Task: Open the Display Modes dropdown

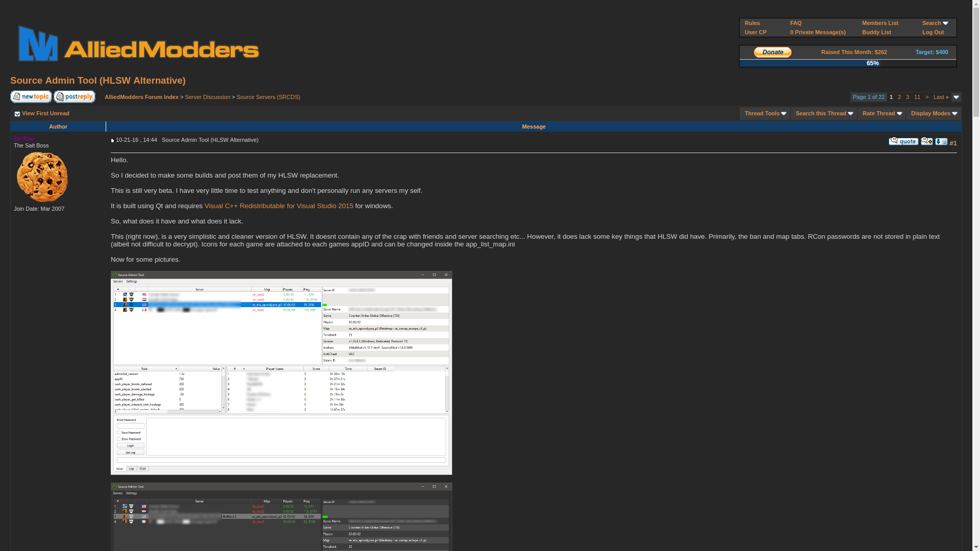Action: click(x=934, y=113)
